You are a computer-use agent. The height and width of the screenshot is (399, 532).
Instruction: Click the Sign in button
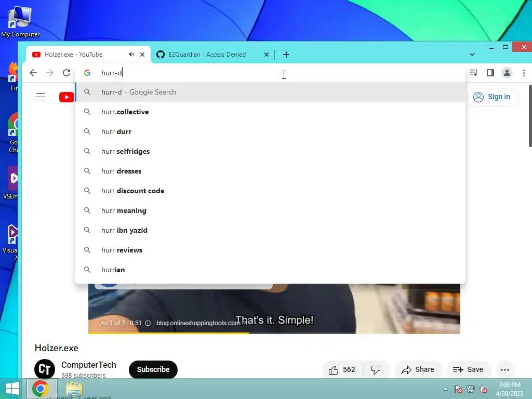click(492, 97)
